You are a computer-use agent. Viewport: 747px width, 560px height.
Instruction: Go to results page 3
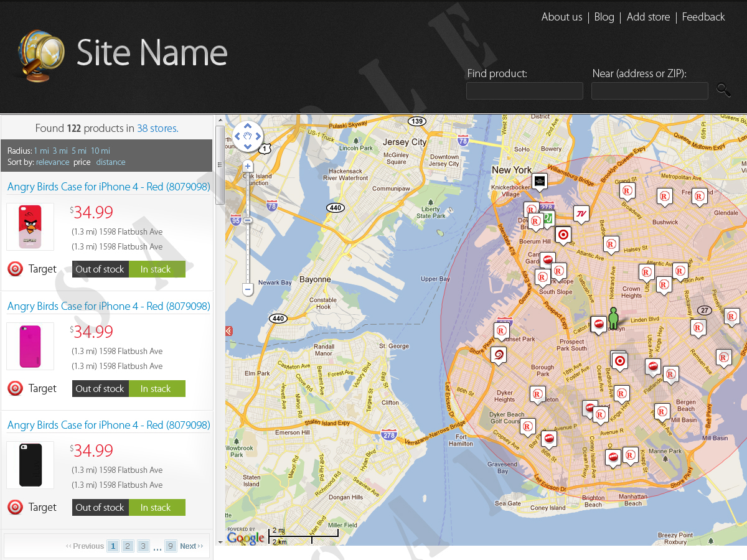143,546
